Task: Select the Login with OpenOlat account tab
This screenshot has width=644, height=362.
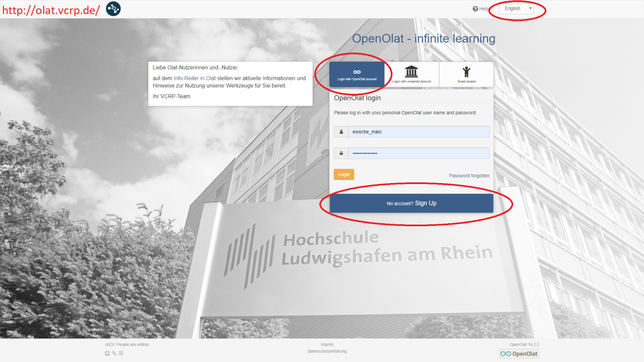Action: [357, 75]
